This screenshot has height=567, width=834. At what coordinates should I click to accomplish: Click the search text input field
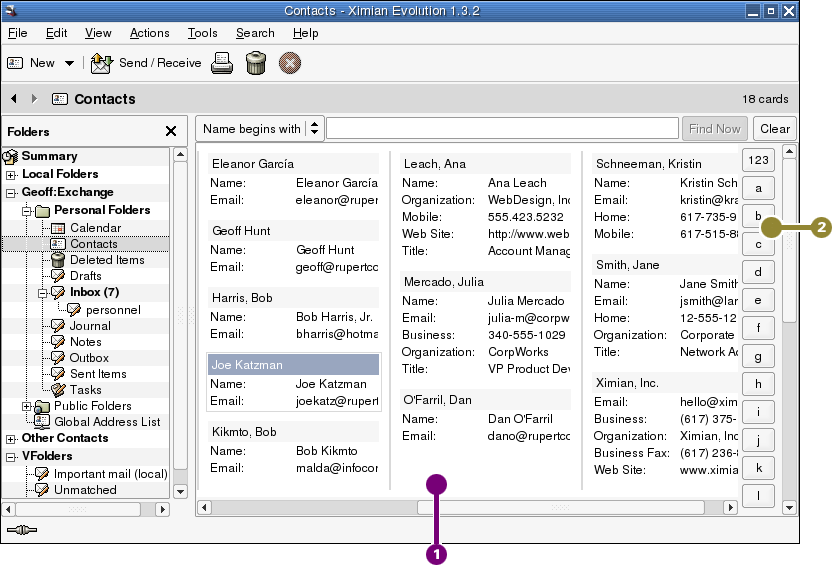(x=502, y=128)
